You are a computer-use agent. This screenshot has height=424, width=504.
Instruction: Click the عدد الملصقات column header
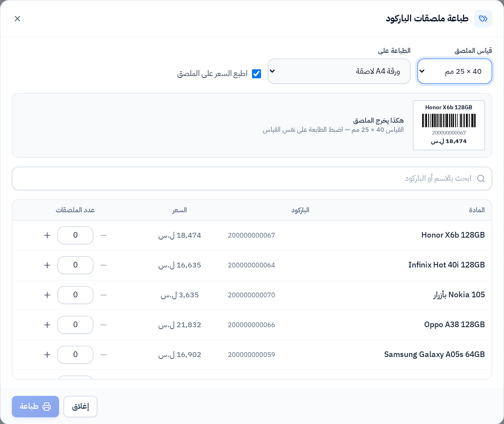pyautogui.click(x=75, y=210)
